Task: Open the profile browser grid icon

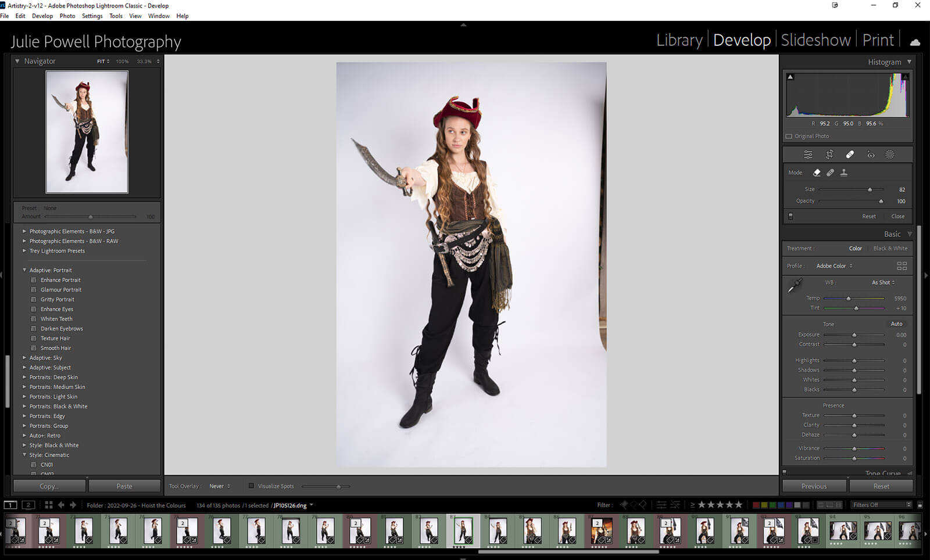Action: (x=902, y=266)
